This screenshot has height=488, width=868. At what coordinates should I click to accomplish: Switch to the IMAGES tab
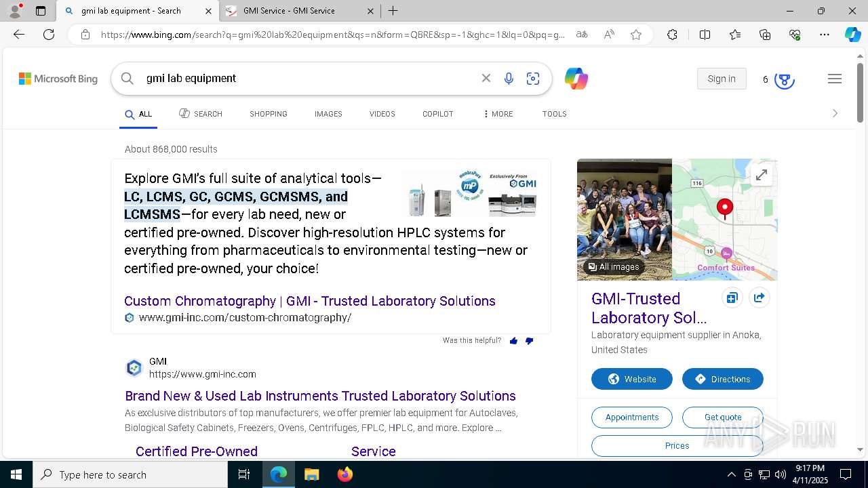pos(328,114)
